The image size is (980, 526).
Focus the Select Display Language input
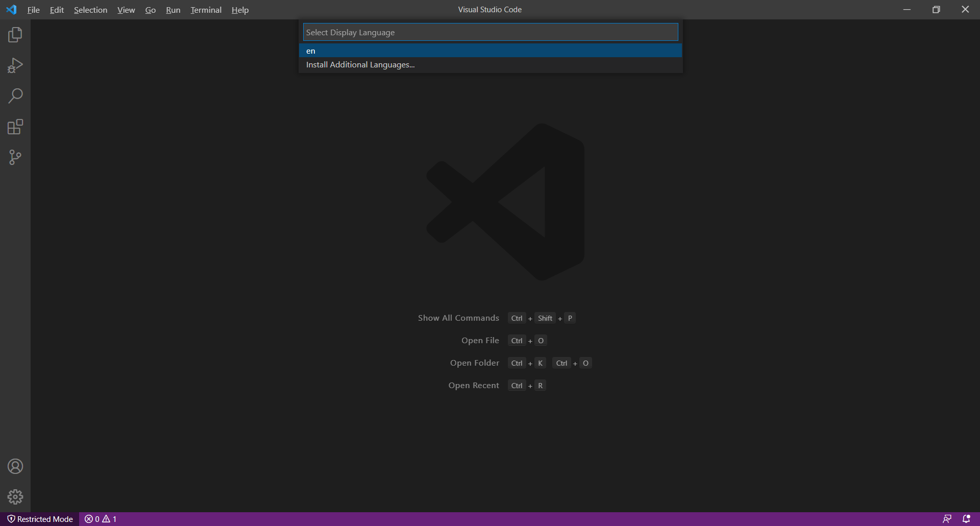pos(491,32)
